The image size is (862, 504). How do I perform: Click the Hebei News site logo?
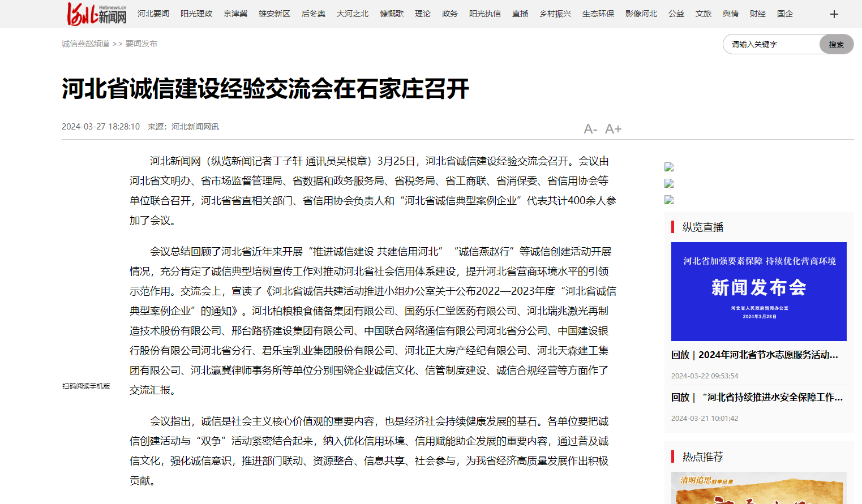(x=97, y=14)
